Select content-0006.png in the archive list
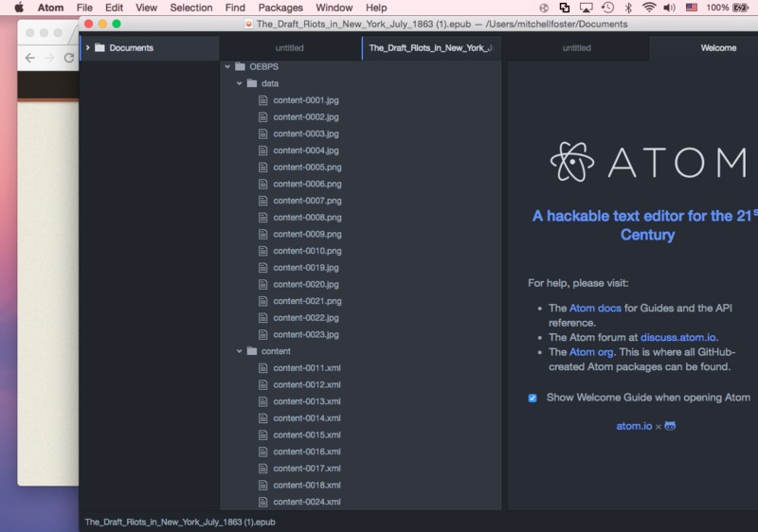The image size is (758, 532). pyautogui.click(x=307, y=184)
